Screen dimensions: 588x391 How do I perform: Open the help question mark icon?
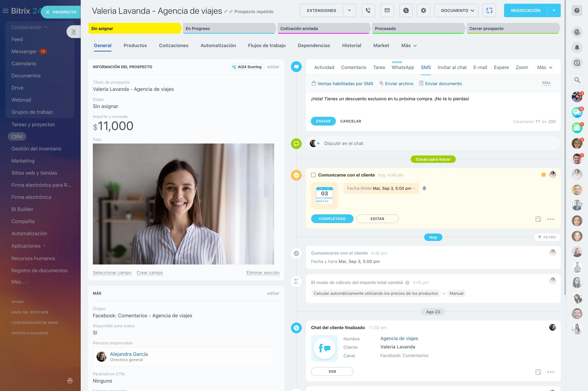(577, 10)
